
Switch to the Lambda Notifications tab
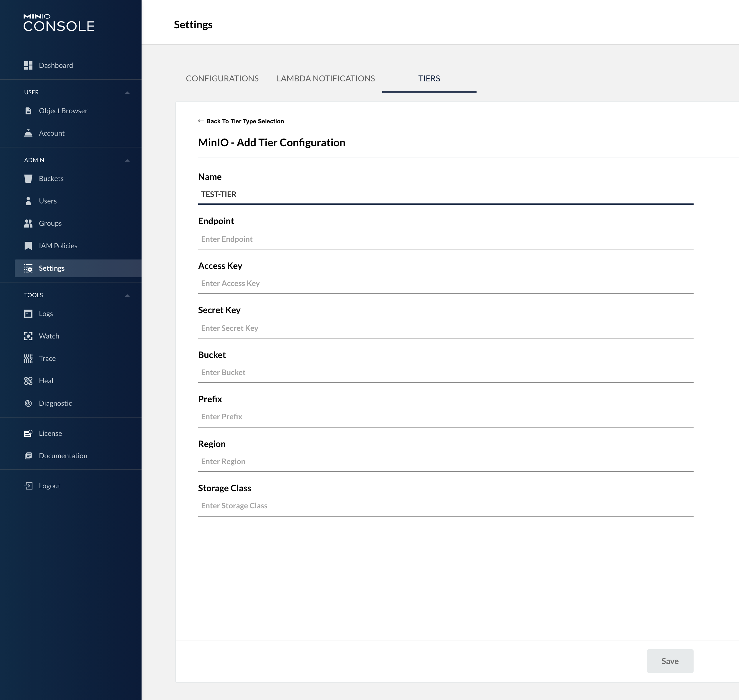click(326, 78)
